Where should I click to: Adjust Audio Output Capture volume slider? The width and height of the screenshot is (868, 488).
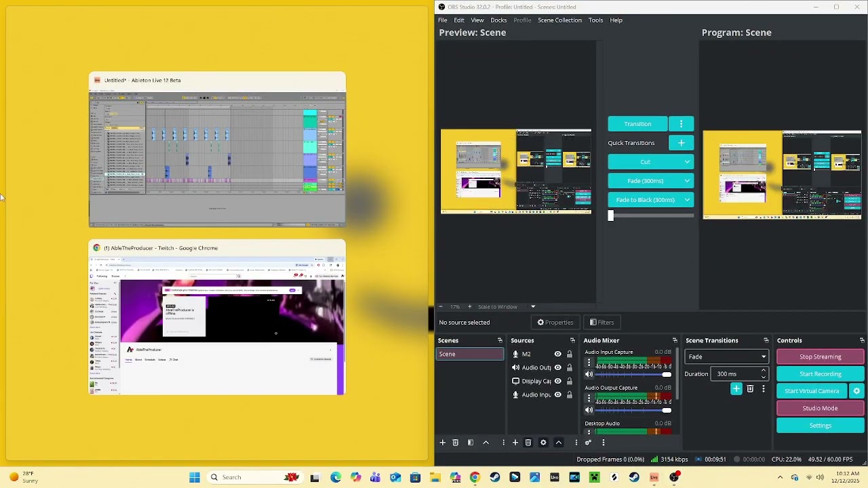coord(633,410)
